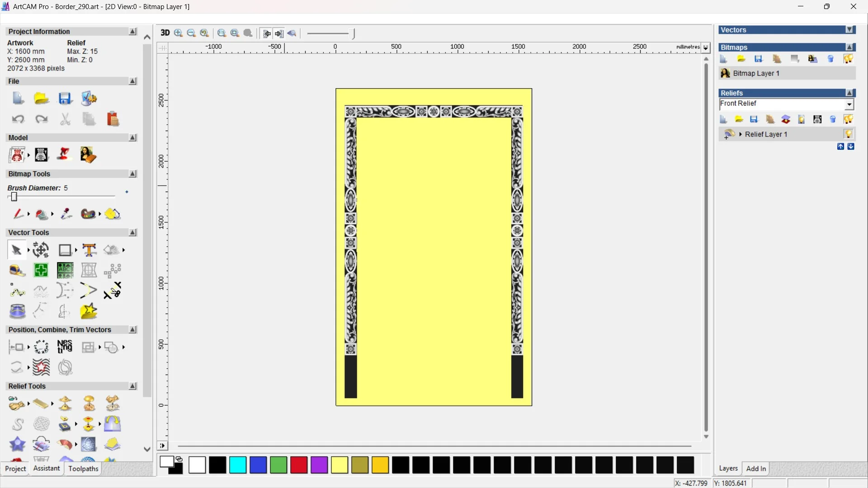Screen dimensions: 868x488
Task: Select the red color swatch
Action: (x=298, y=465)
